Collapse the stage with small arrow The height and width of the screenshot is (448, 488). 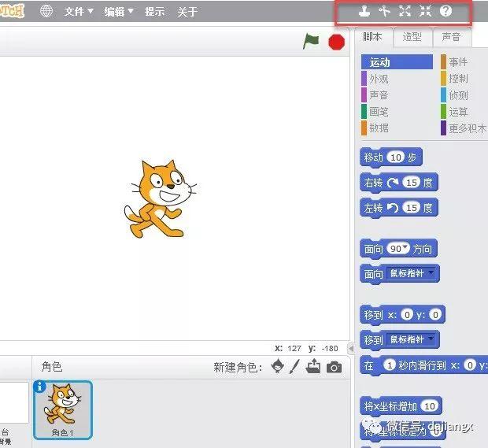point(351,348)
